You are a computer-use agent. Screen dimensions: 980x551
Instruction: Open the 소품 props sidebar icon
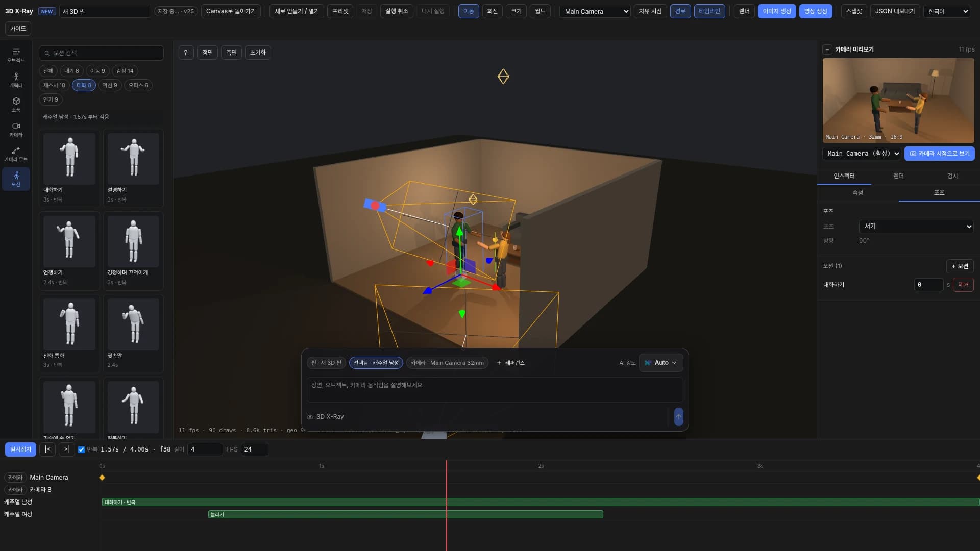(16, 105)
